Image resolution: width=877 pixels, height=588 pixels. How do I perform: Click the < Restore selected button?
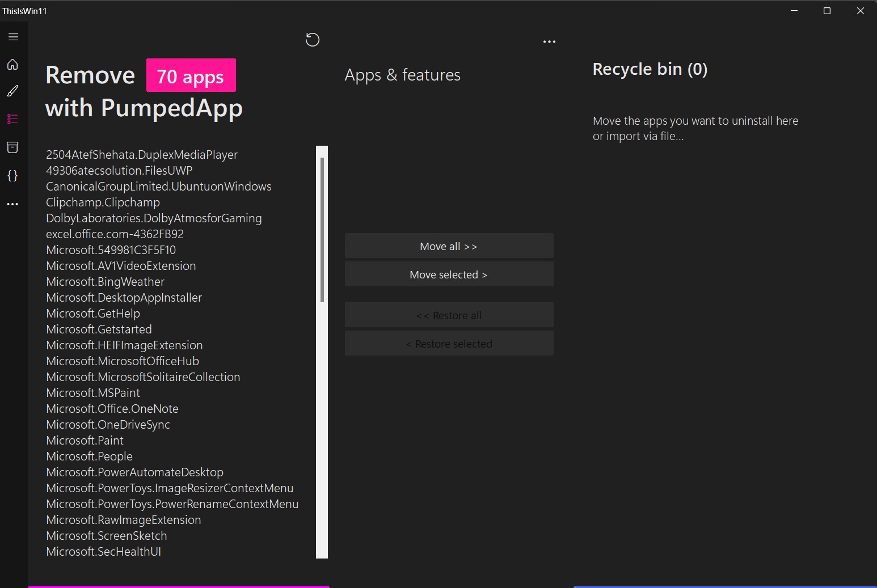tap(449, 344)
